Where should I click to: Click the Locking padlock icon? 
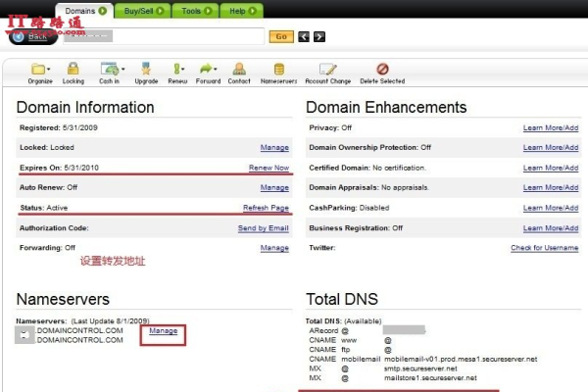73,70
